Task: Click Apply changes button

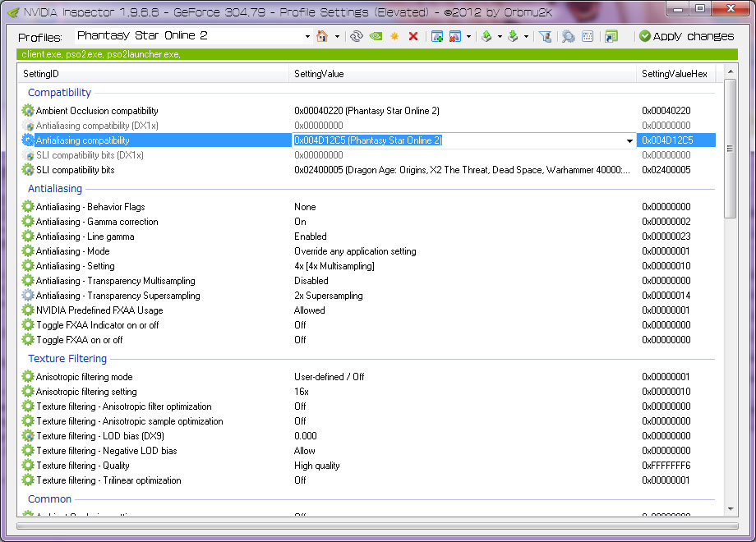Action: click(687, 36)
